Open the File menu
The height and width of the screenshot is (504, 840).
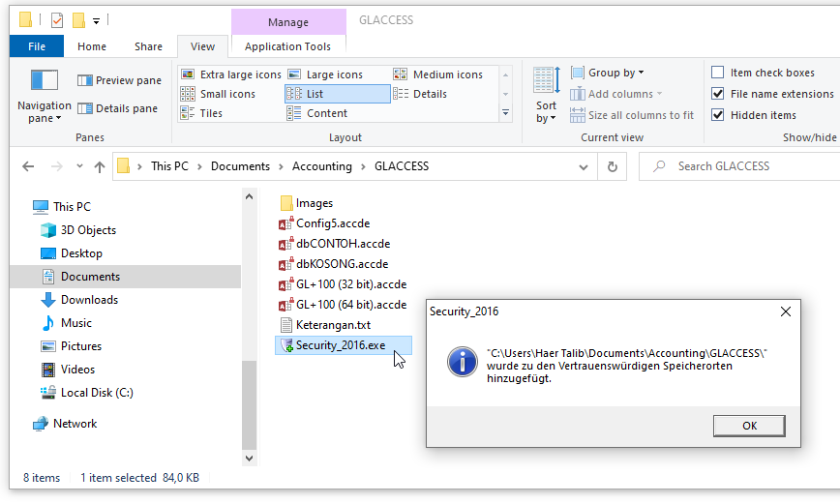[37, 46]
